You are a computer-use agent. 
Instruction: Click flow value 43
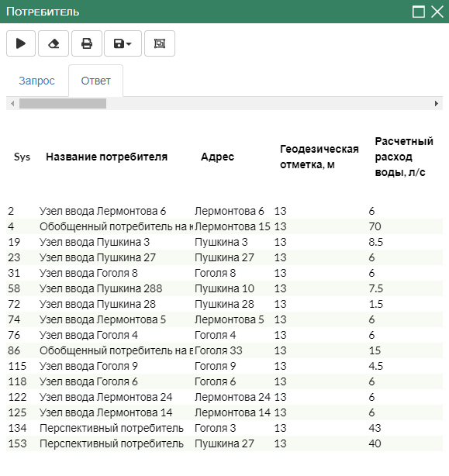[375, 428]
